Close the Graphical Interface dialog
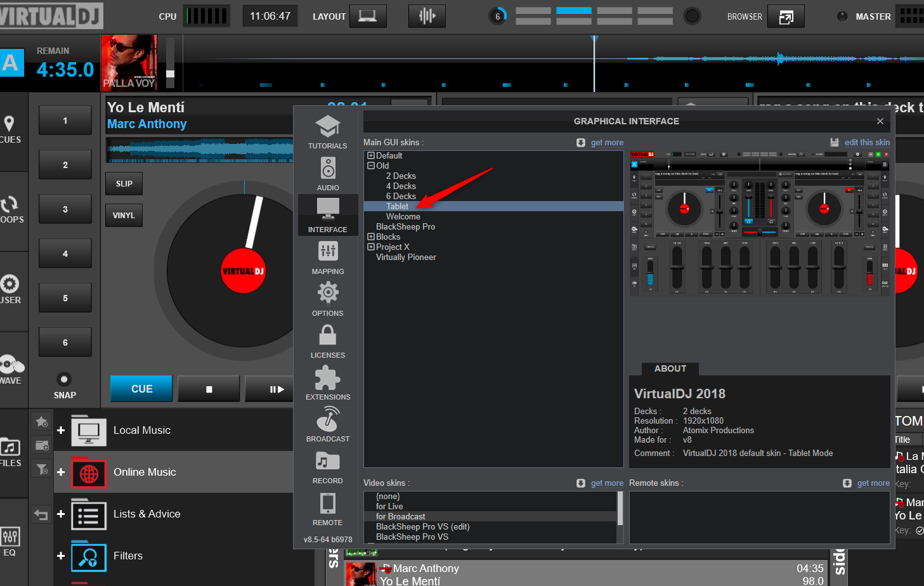The height and width of the screenshot is (586, 924). [880, 121]
